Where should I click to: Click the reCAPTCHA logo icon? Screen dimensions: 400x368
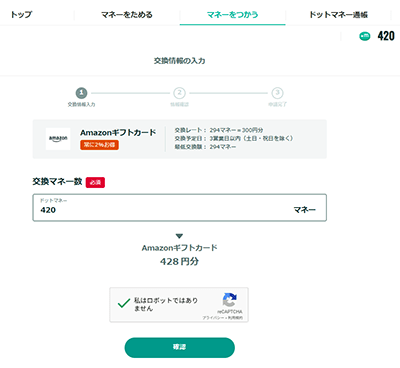coord(230,300)
